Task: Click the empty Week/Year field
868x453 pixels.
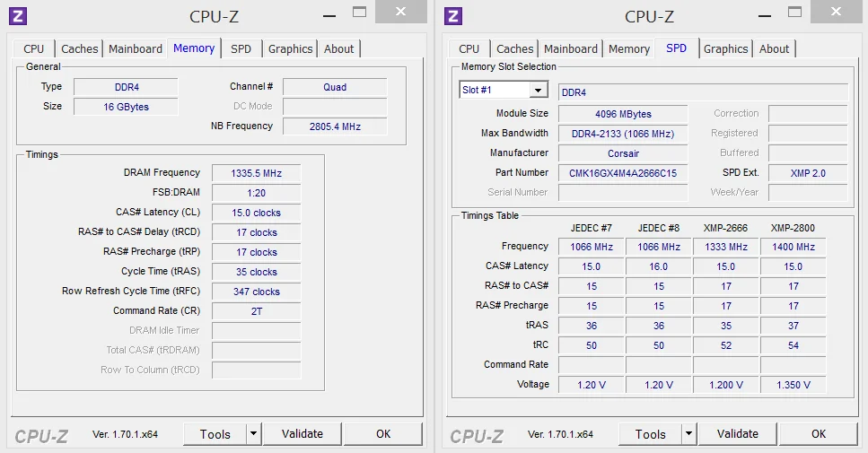Action: 808,193
